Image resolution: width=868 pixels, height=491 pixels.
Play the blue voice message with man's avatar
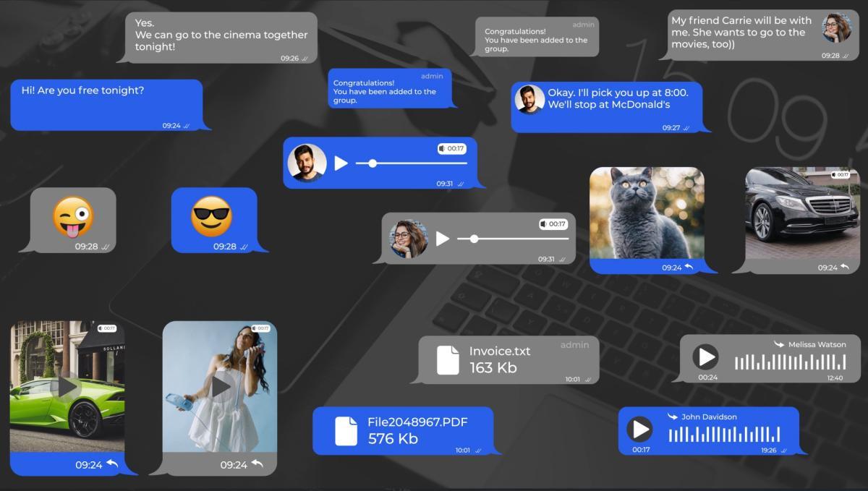point(341,163)
